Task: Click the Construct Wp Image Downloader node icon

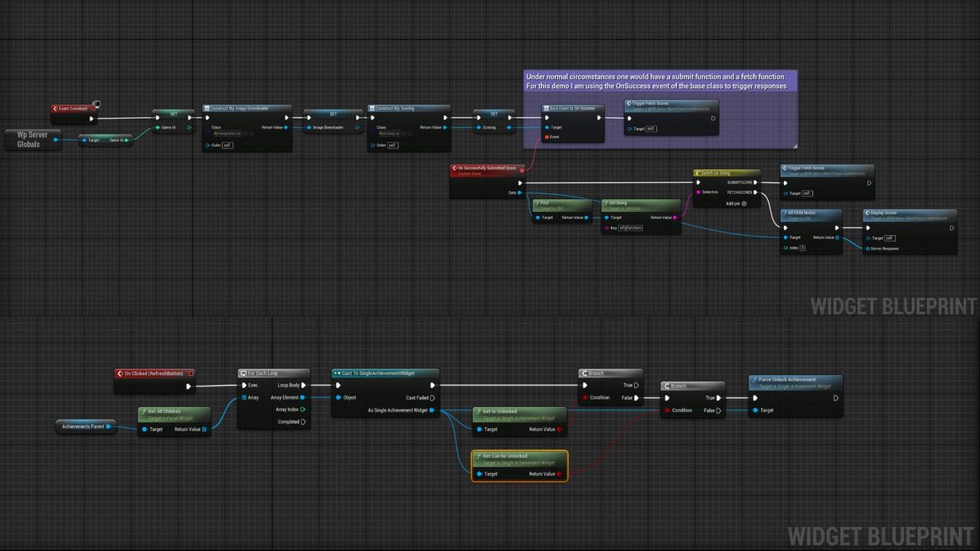Action: pos(207,109)
